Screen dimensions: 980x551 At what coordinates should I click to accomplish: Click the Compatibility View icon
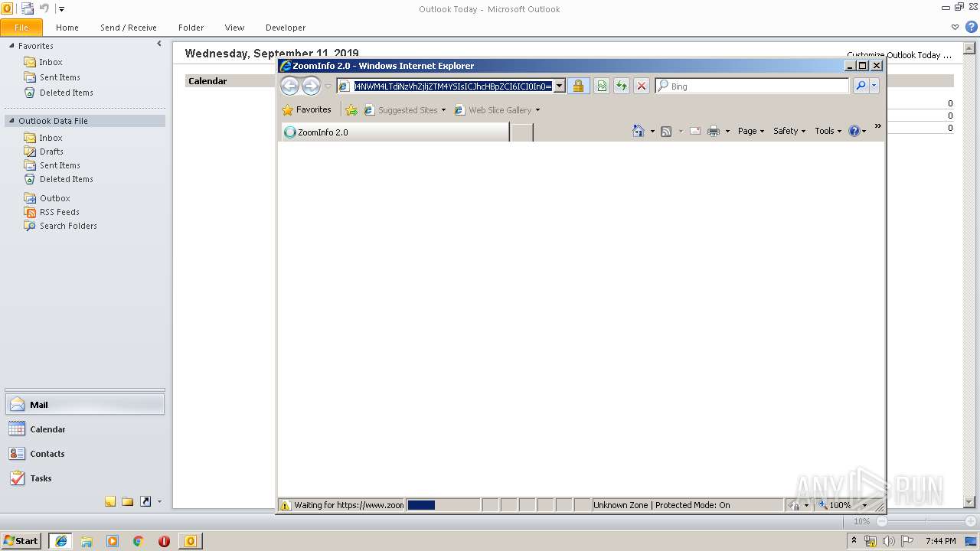(x=602, y=86)
